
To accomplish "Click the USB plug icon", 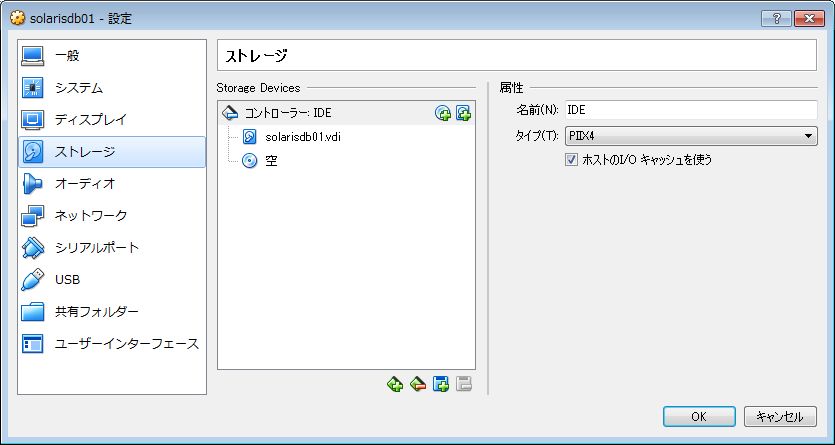I will pyautogui.click(x=32, y=279).
